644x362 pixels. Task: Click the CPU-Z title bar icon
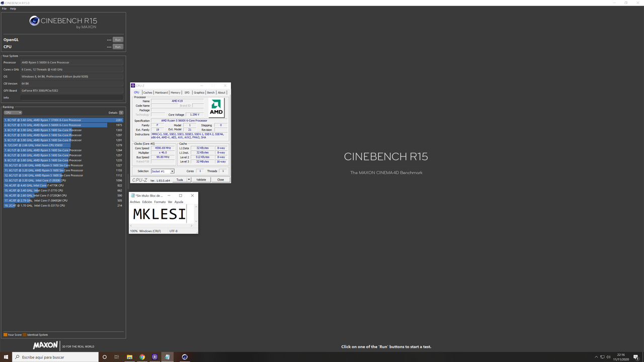coord(133,85)
